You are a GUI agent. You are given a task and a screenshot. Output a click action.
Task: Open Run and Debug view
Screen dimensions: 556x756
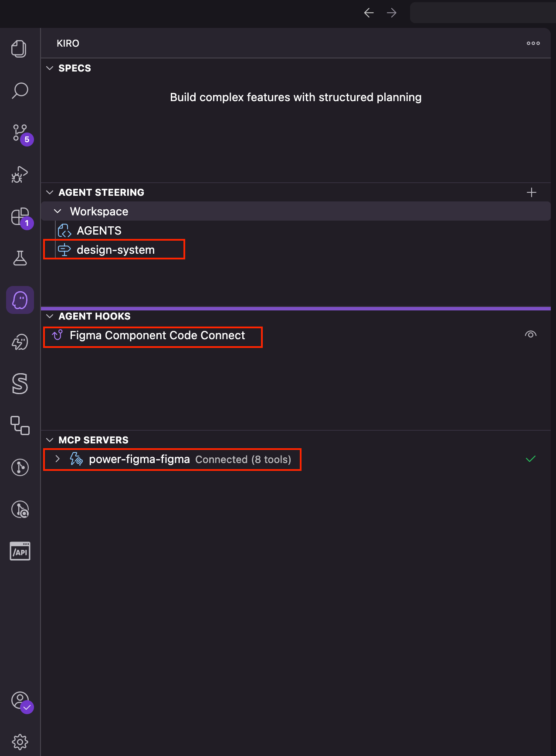(20, 174)
